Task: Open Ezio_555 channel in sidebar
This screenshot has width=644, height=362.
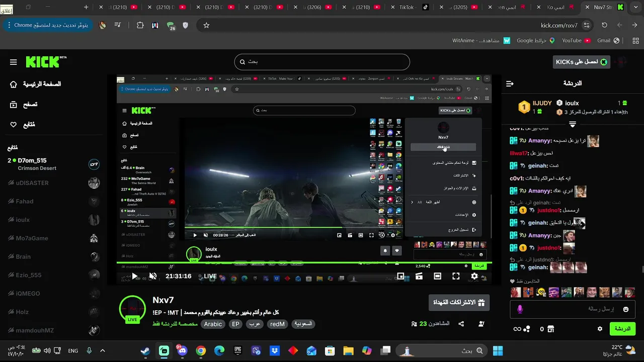Action: coord(53,275)
